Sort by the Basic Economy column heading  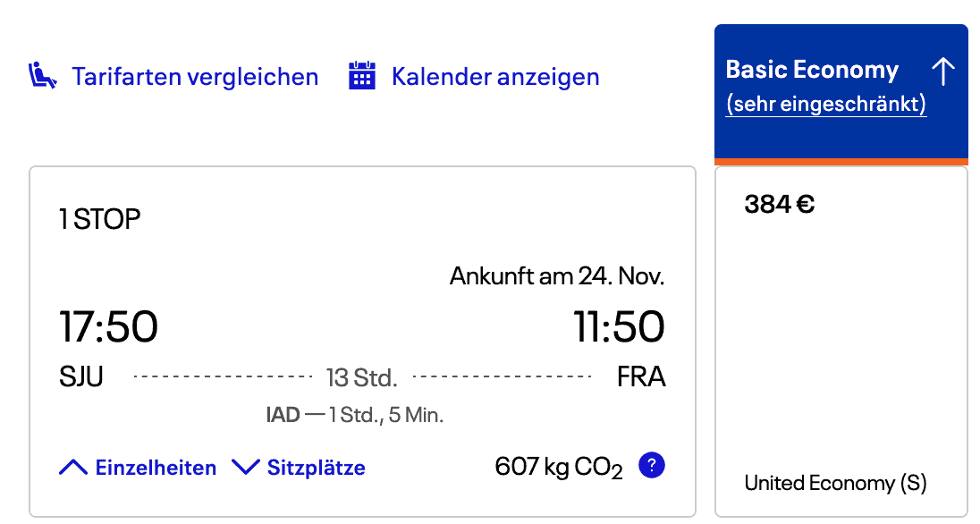tap(812, 70)
